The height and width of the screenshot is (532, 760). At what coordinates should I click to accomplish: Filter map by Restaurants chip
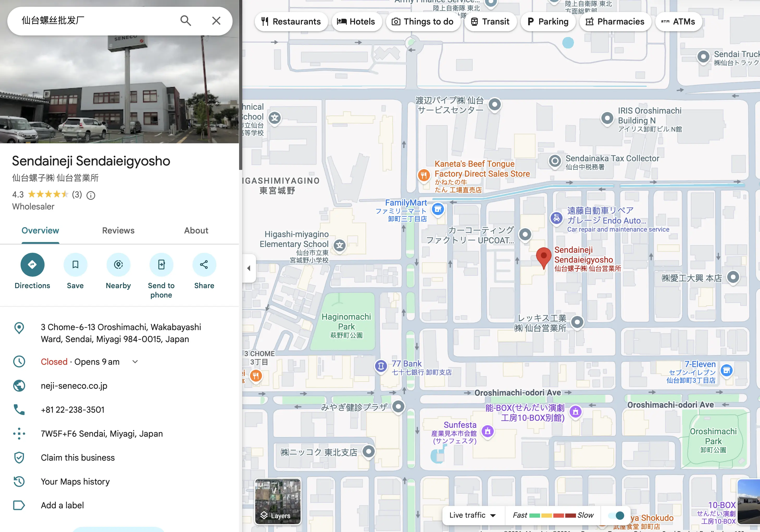(291, 22)
